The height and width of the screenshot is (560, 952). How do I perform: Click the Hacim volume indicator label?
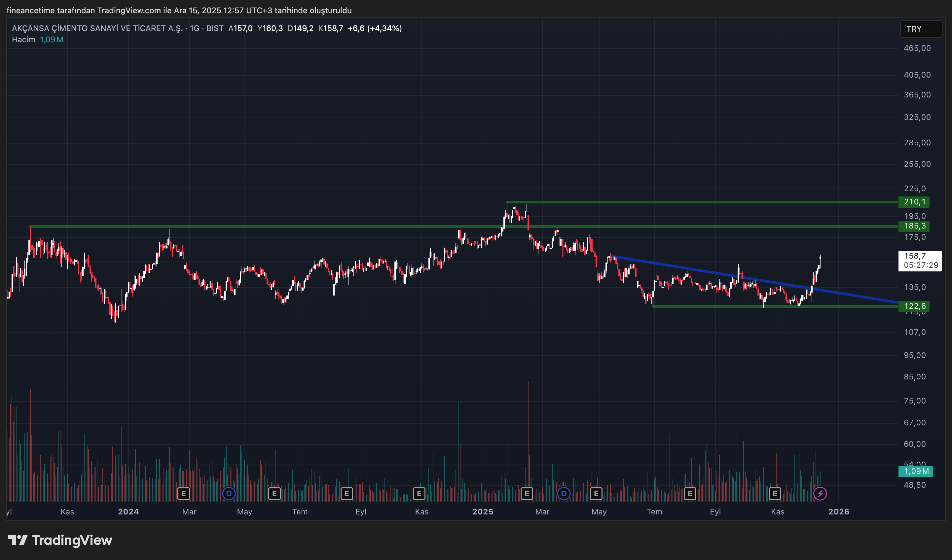click(x=23, y=40)
